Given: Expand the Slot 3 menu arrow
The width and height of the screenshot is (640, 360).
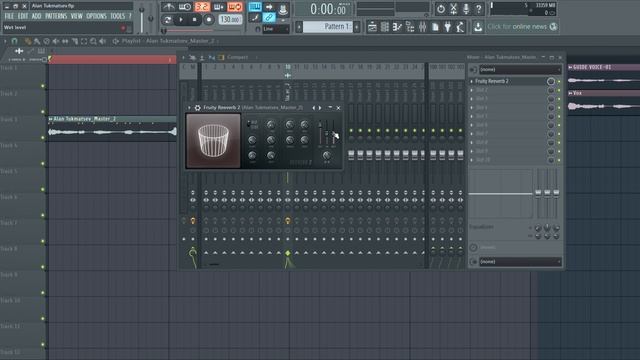Looking at the screenshot, I should tap(472, 99).
